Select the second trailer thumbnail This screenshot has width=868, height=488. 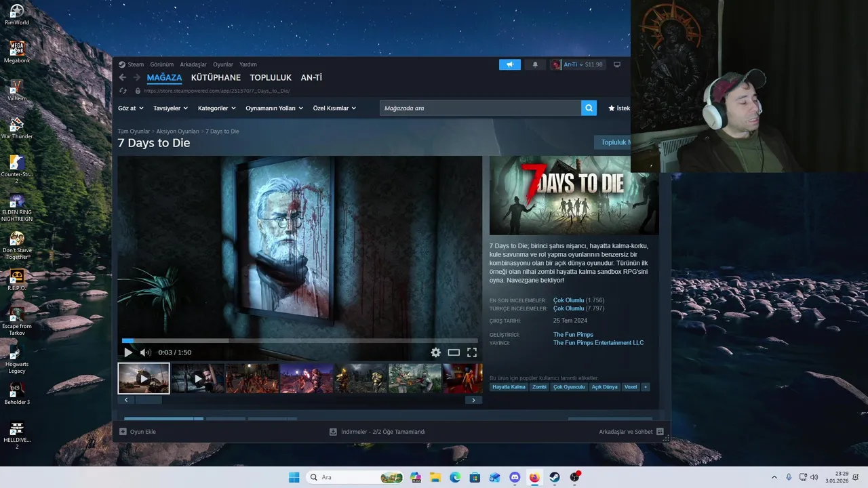coord(197,378)
